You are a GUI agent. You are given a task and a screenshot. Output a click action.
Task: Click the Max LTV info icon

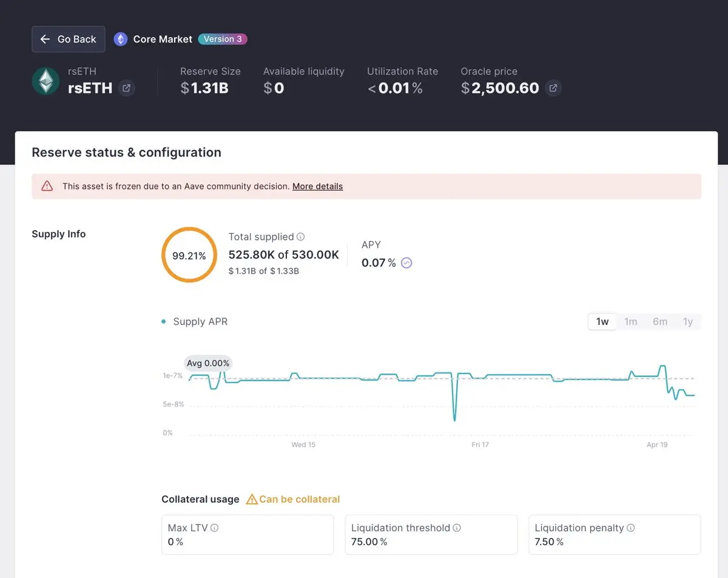(214, 528)
